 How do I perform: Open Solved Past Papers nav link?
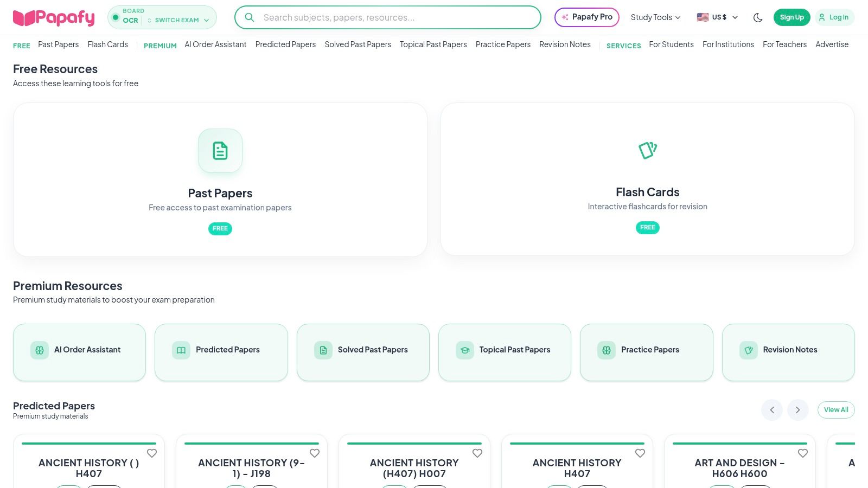pyautogui.click(x=358, y=44)
